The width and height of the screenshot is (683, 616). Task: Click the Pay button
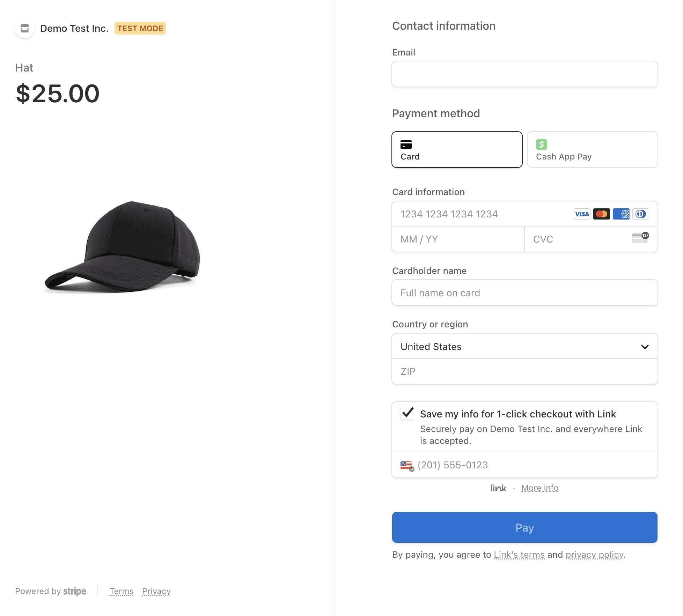click(525, 527)
